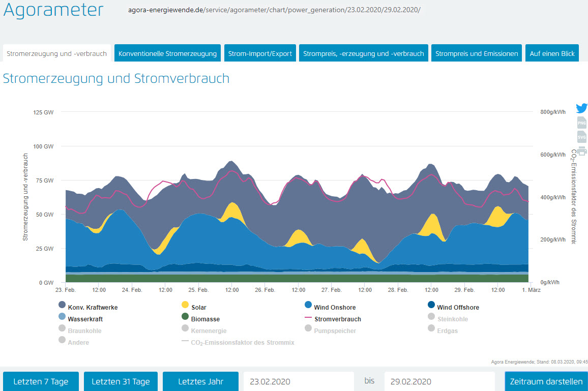Image resolution: width=588 pixels, height=391 pixels.
Task: Open the Strom-Import/Export tab
Action: coord(260,53)
